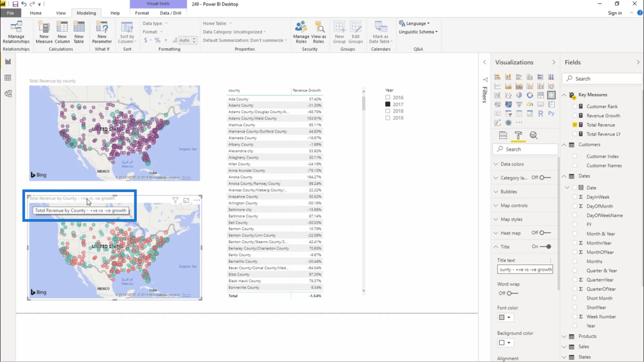644x362 pixels.
Task: Switch to Data view in sidebar
Action: click(8, 78)
